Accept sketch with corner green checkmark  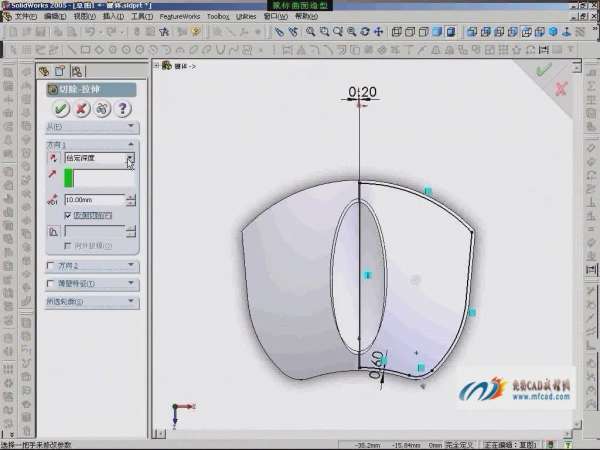point(543,70)
